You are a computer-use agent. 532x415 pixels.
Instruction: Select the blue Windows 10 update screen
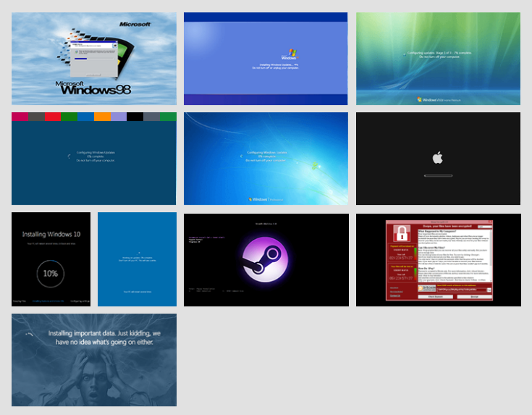137,259
